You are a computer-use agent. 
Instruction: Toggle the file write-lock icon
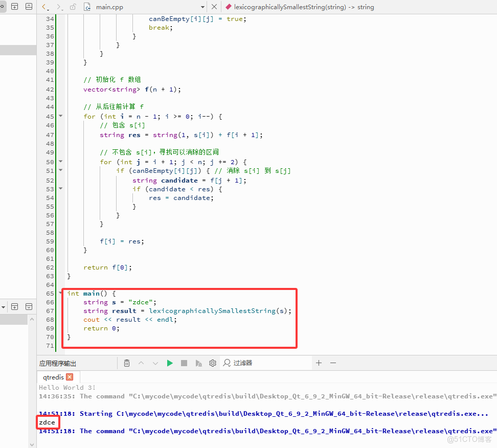click(73, 7)
